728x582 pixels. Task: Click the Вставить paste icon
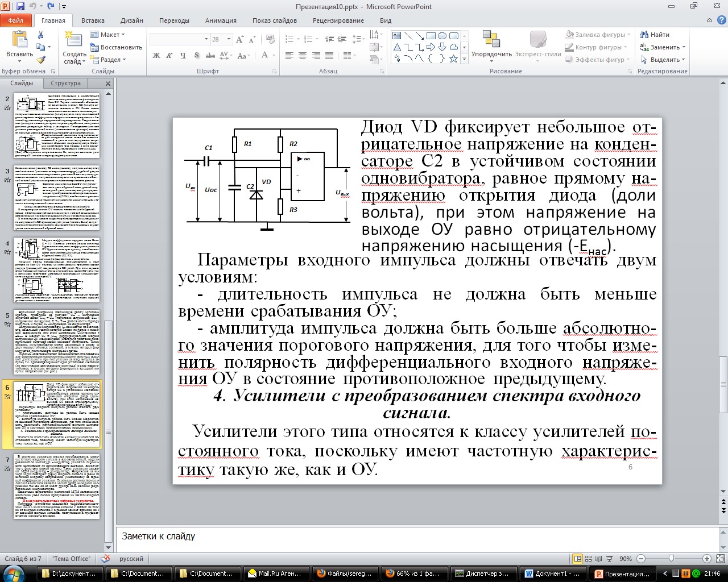(x=19, y=40)
